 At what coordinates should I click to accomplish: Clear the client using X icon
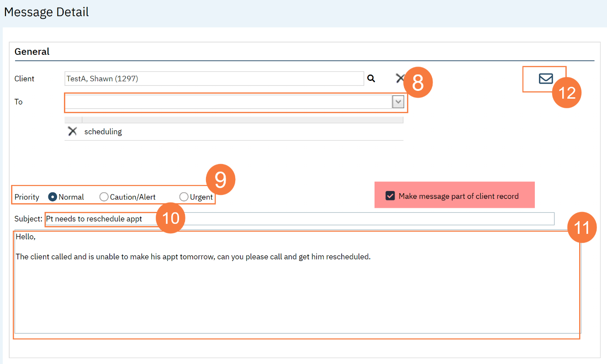pos(401,78)
